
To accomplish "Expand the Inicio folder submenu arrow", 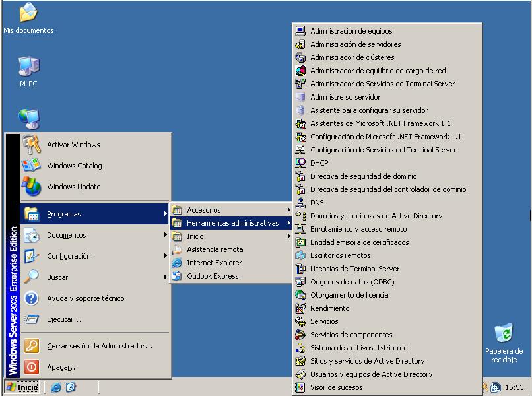I will tap(288, 236).
